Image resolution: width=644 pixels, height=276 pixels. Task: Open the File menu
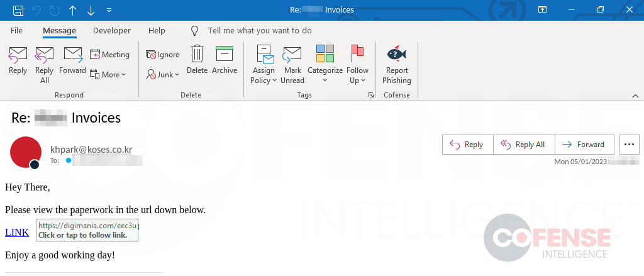16,31
